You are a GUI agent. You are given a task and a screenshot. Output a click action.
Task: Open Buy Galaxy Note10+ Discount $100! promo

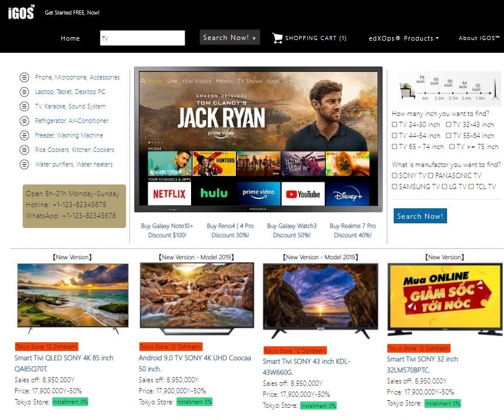(x=167, y=230)
